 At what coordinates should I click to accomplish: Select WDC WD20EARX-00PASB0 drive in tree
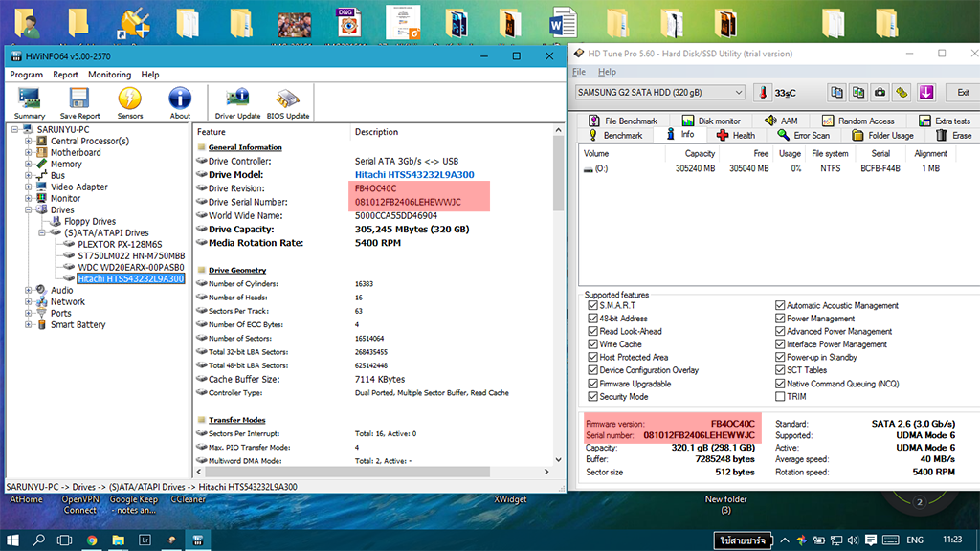point(130,268)
